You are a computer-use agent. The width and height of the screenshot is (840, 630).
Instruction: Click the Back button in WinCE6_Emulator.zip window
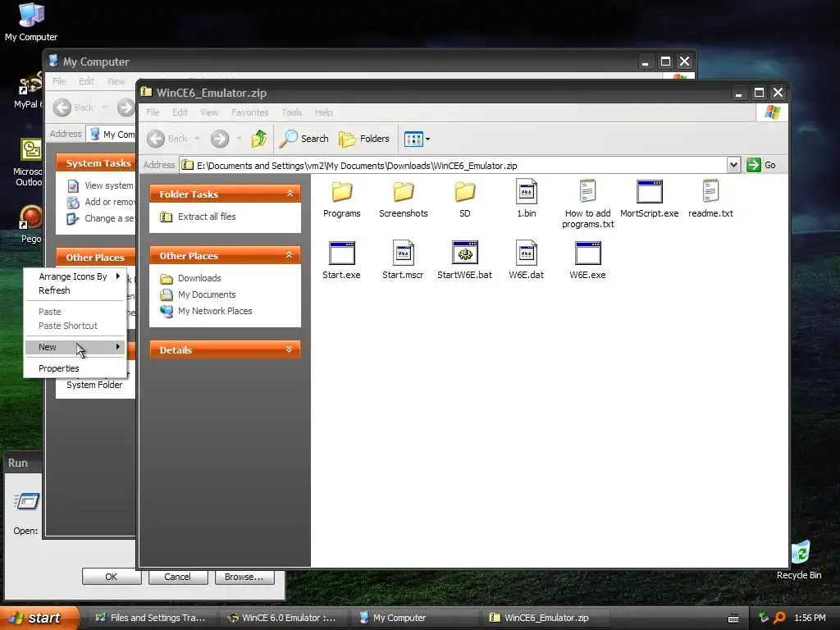coord(167,139)
